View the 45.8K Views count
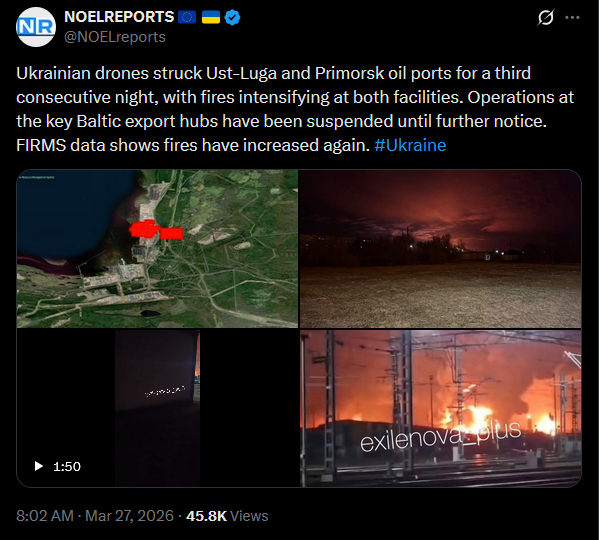The height and width of the screenshot is (540, 599). coord(227,516)
